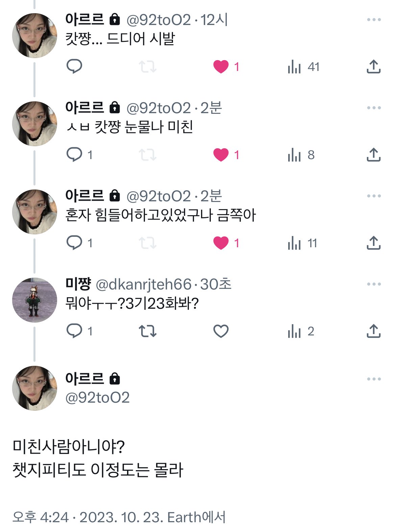Share the '눈물나 미친' tweet
Viewport: 395px width, 532px height.
[373, 155]
